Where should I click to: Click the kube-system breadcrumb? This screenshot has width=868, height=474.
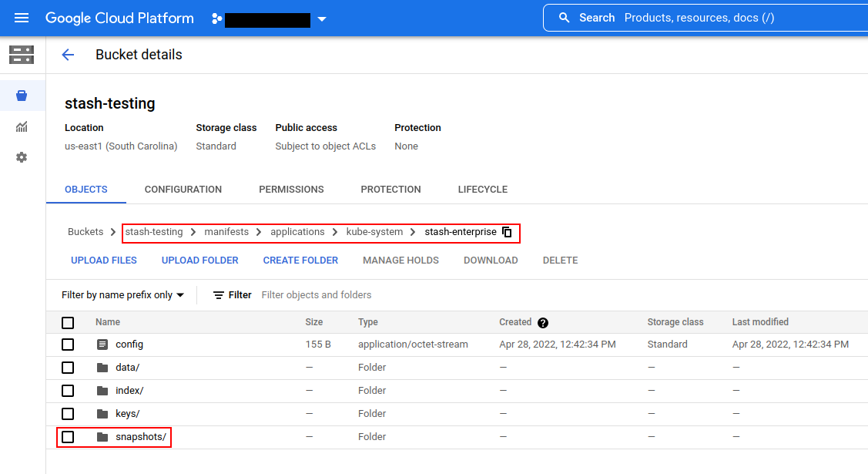pyautogui.click(x=374, y=232)
